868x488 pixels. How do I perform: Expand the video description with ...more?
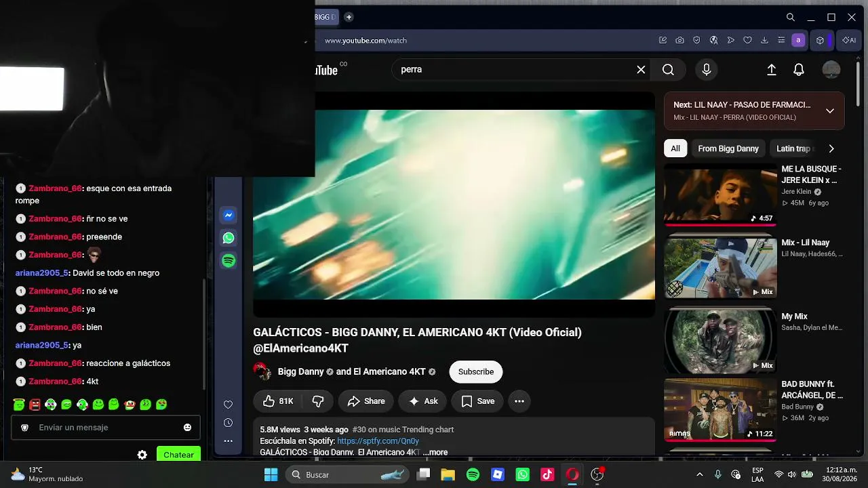point(435,452)
